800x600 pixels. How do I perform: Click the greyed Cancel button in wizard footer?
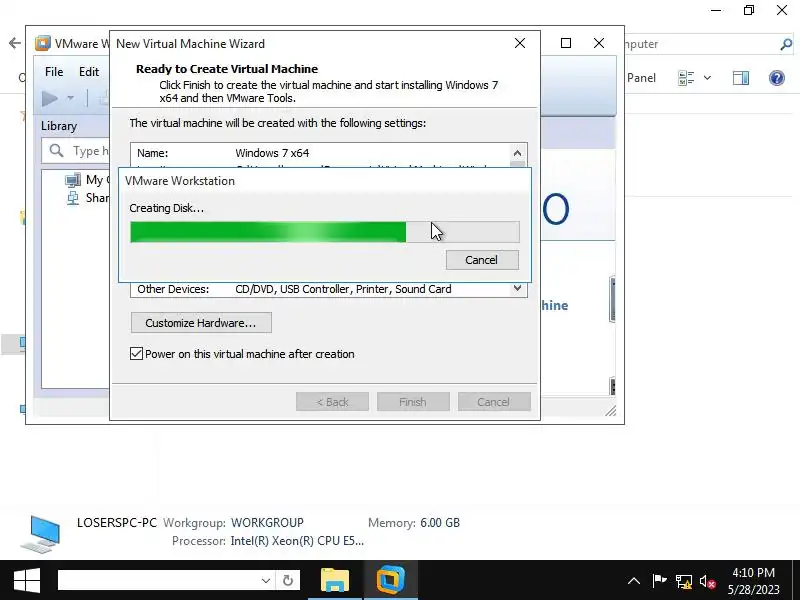pos(494,402)
